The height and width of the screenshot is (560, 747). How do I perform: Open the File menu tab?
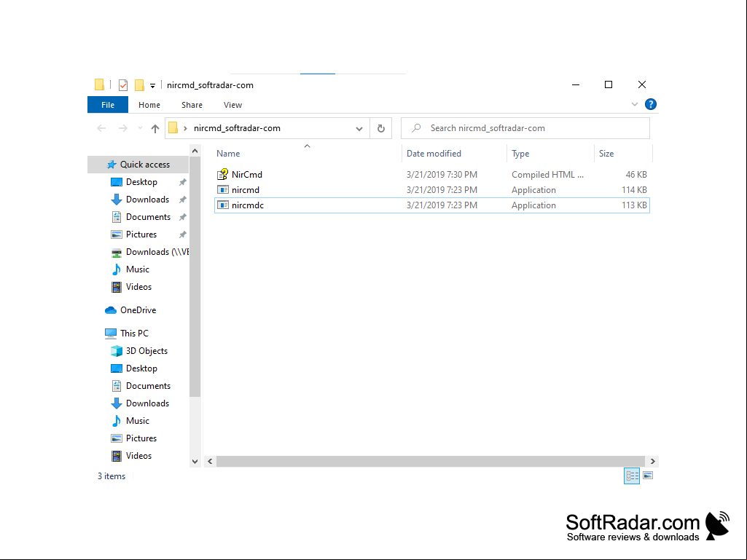[x=108, y=105]
